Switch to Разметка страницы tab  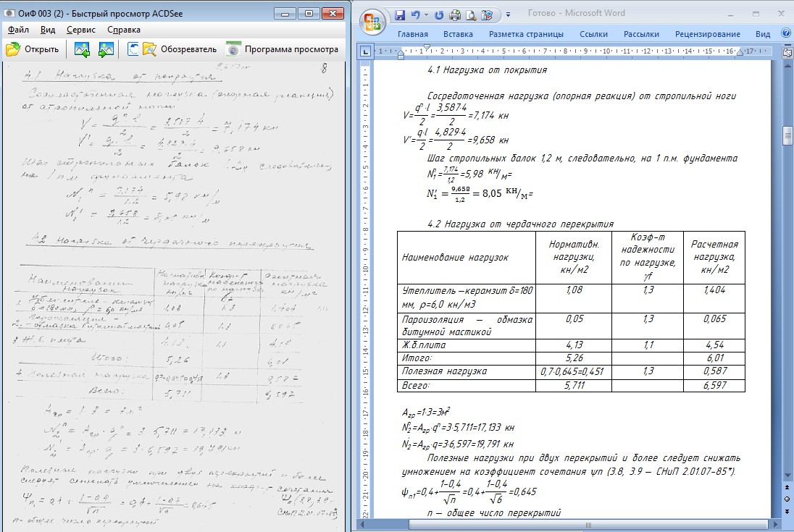point(526,34)
